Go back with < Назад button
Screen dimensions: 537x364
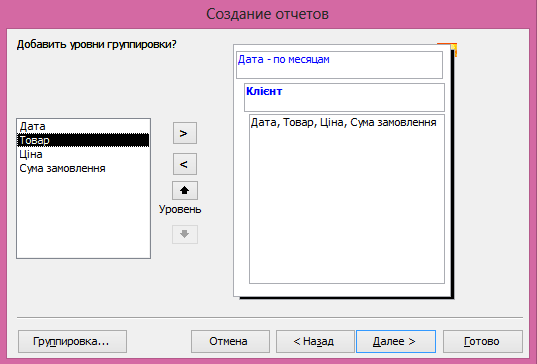[315, 341]
